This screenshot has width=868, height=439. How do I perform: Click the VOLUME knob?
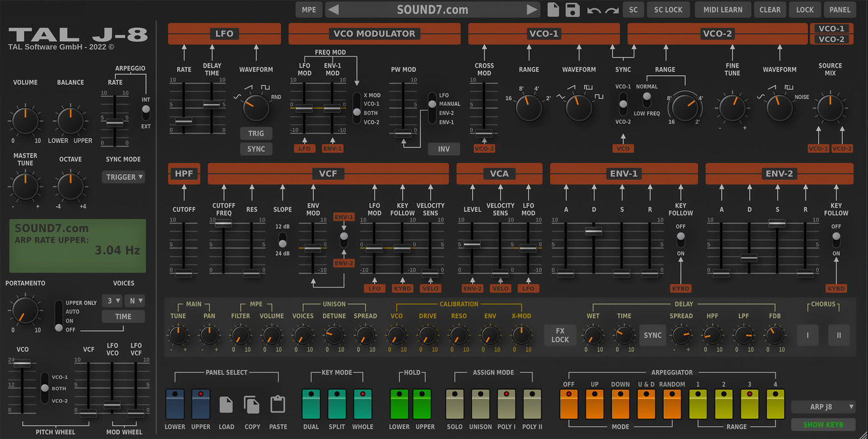[x=25, y=120]
